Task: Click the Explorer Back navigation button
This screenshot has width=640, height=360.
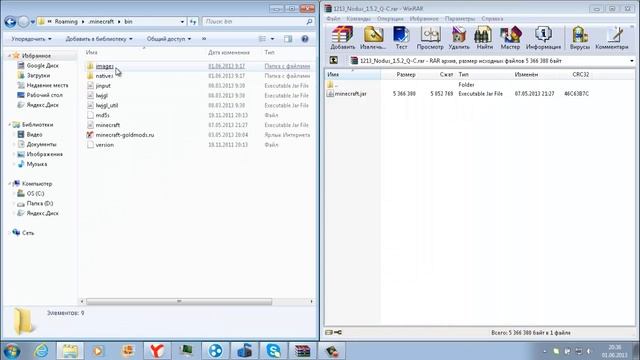Action: click(x=10, y=22)
